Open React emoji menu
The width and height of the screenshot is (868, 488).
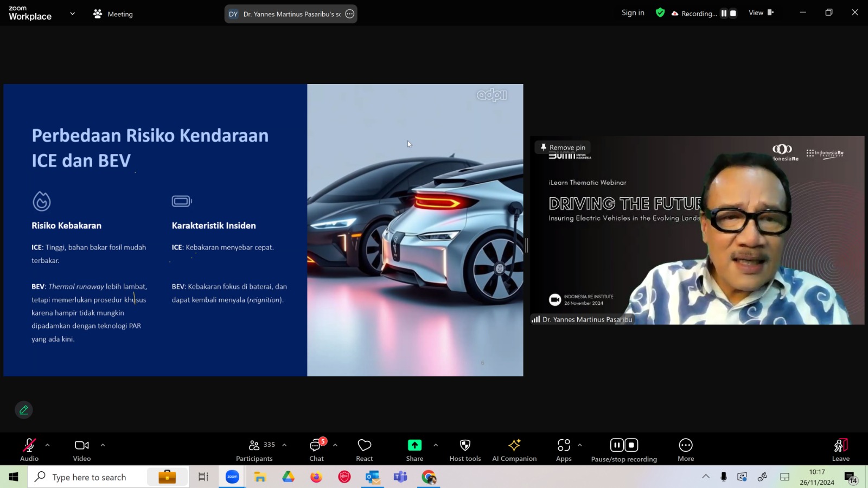point(365,450)
